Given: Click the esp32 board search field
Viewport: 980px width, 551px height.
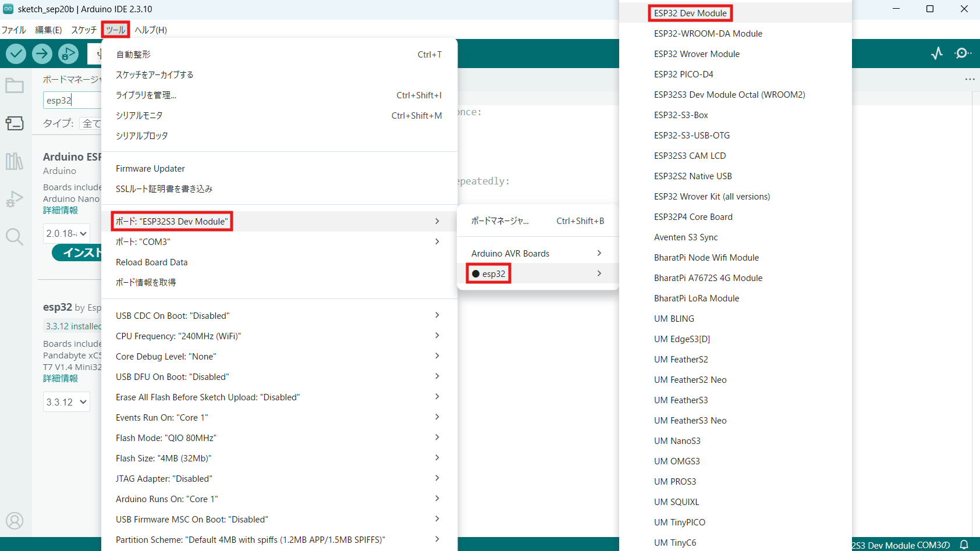Looking at the screenshot, I should tap(73, 100).
